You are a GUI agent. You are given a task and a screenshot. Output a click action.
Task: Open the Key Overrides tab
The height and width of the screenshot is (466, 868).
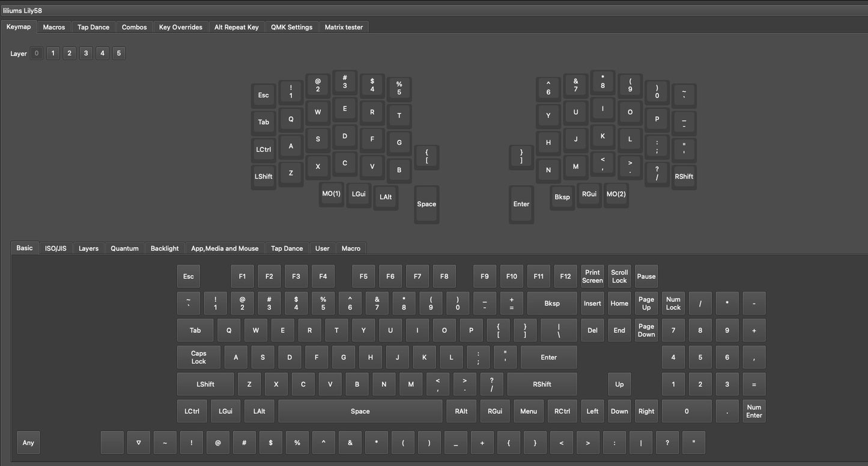point(180,27)
